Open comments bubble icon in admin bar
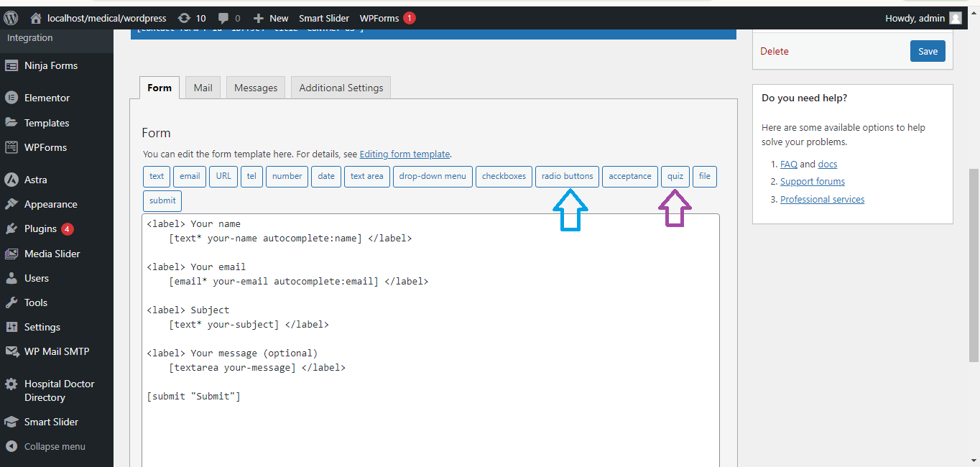This screenshot has width=980, height=467. 224,18
